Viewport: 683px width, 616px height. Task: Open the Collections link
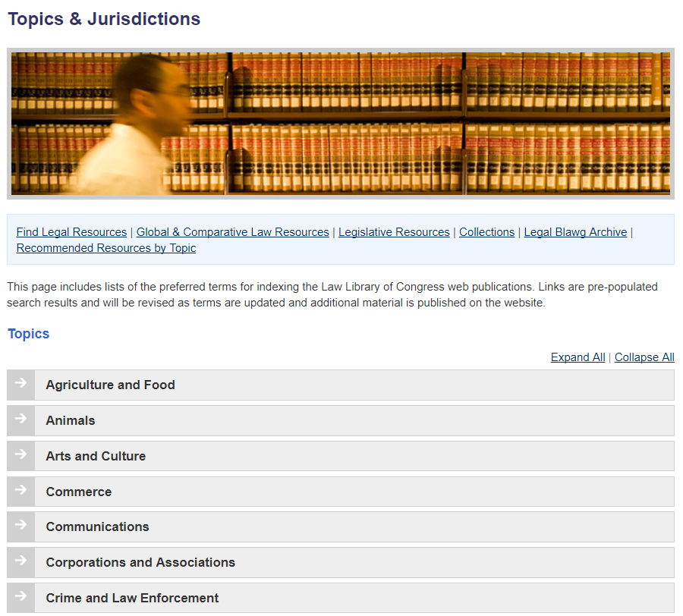coord(486,232)
